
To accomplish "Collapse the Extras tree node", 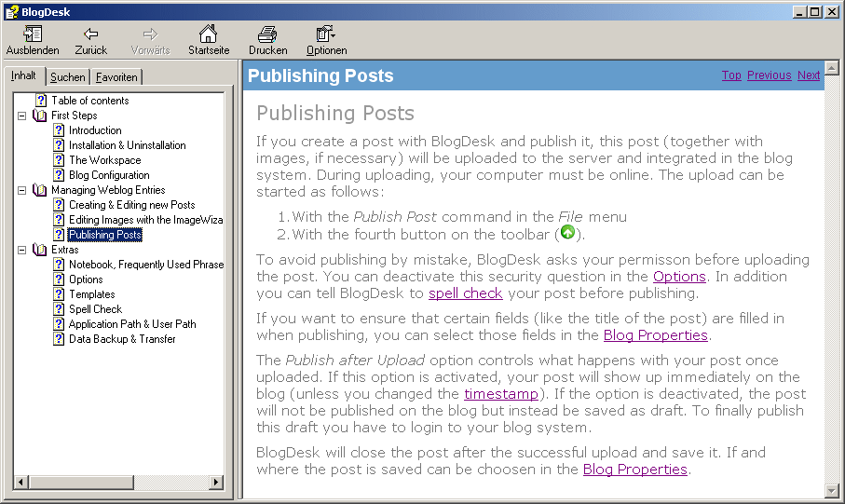I will pyautogui.click(x=21, y=250).
